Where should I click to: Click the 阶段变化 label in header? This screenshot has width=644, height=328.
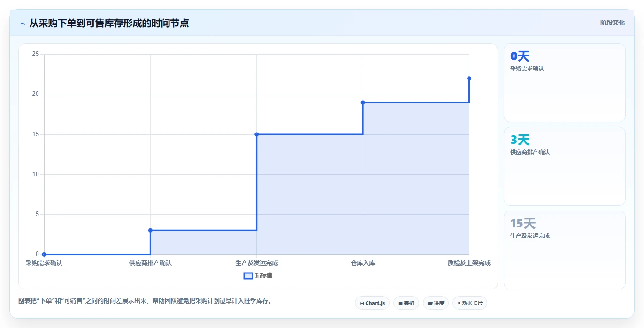(x=613, y=23)
